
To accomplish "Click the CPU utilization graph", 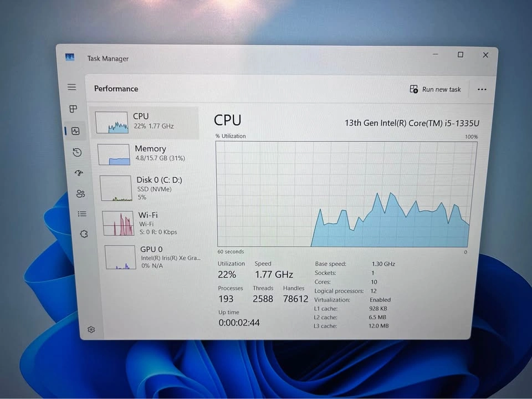I will 346,194.
